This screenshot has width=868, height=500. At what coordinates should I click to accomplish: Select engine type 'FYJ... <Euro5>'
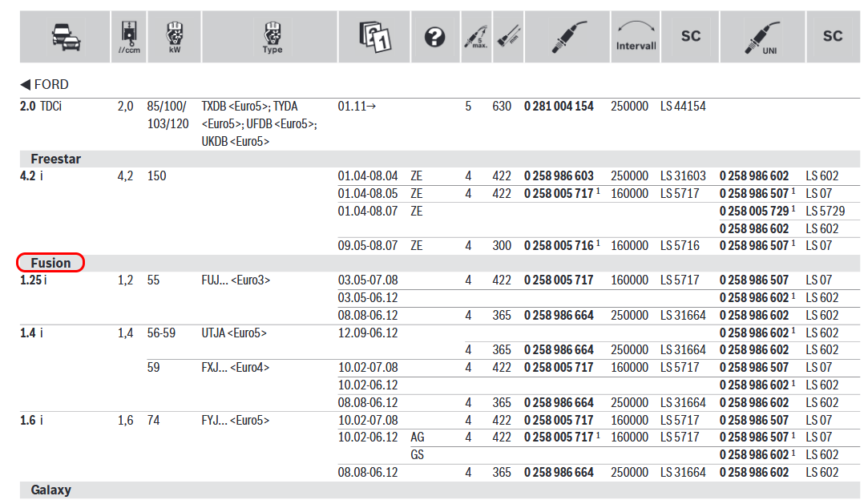[x=236, y=420]
